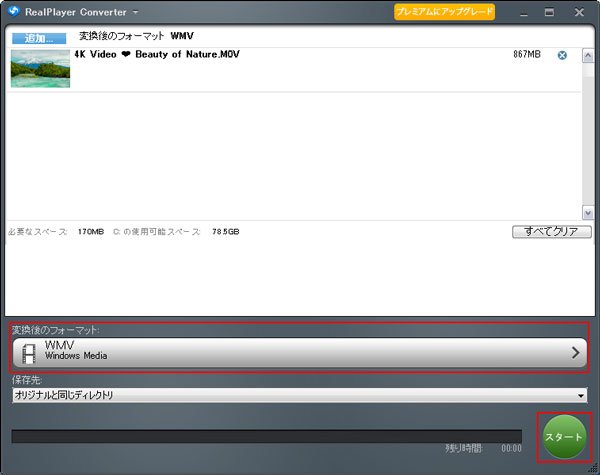Image resolution: width=600 pixels, height=475 pixels.
Task: Open the Beauty of Nature video thumbnail
Action: point(41,69)
